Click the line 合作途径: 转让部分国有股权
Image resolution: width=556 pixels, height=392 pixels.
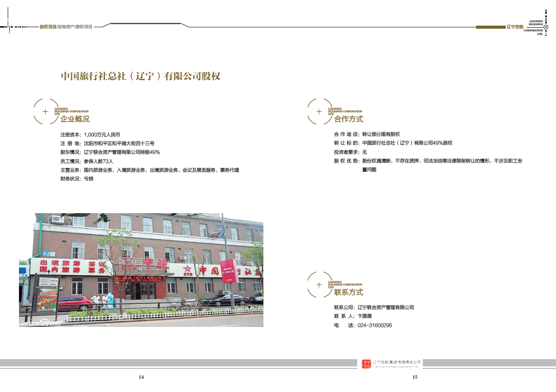tap(367, 134)
